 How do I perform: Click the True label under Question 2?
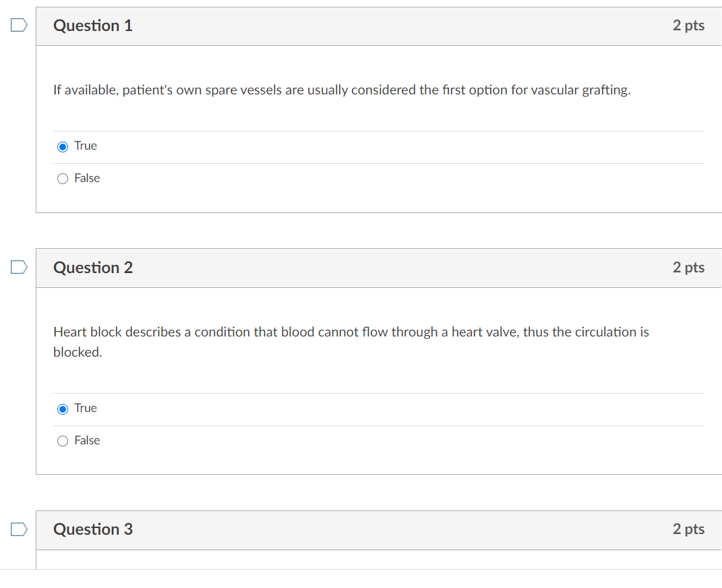point(86,408)
